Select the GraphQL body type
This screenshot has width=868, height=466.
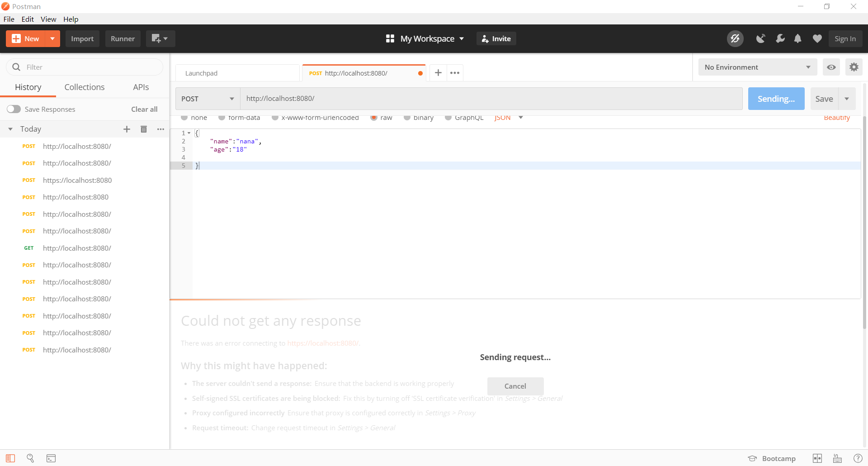448,118
